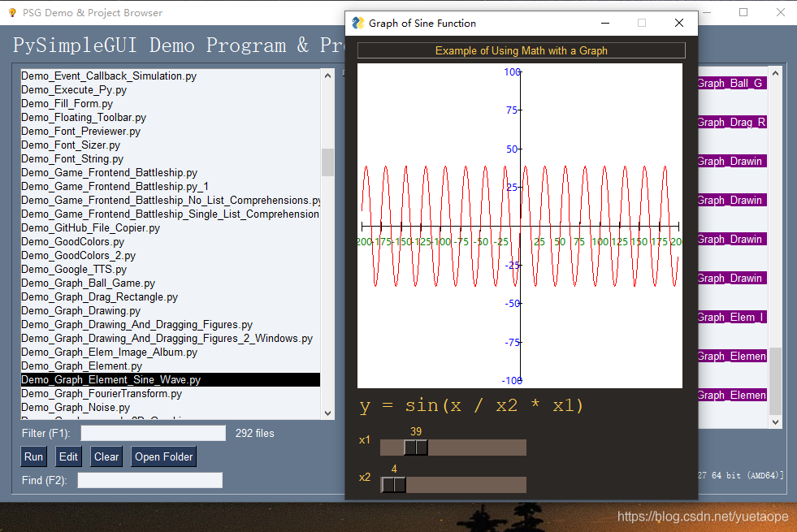The width and height of the screenshot is (797, 532).
Task: Select Demo_Floating_Toolbar.py
Action: [171, 118]
